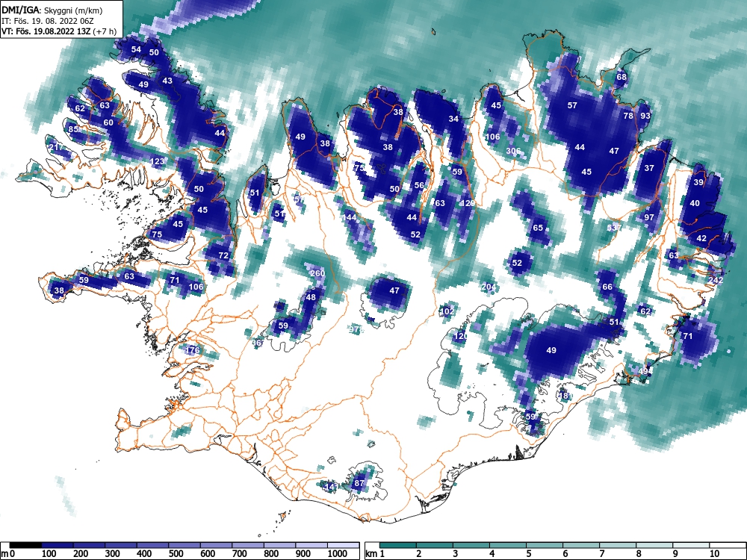Click the visibility value 85 on the map
This screenshot has height=560, width=747.
coord(73,129)
